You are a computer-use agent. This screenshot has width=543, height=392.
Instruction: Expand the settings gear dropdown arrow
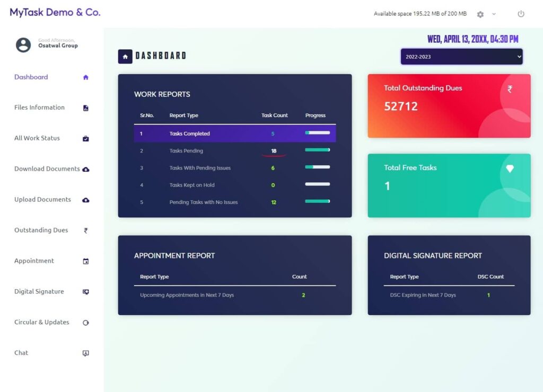[x=494, y=14]
